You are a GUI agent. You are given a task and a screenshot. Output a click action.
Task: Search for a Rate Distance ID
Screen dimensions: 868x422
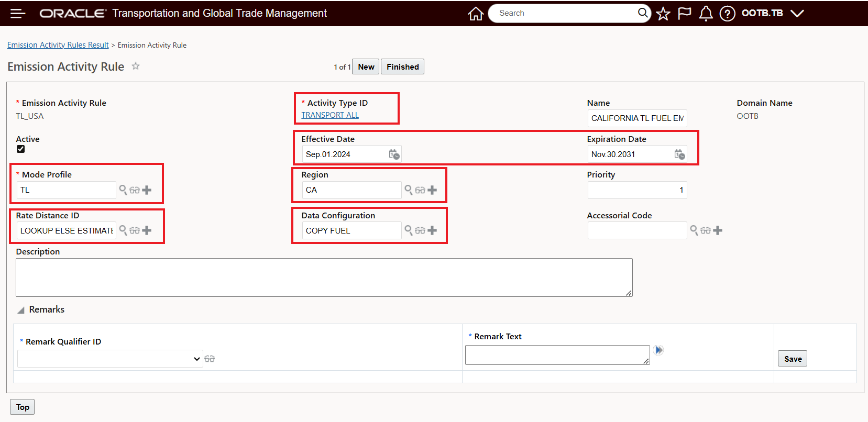coord(123,230)
